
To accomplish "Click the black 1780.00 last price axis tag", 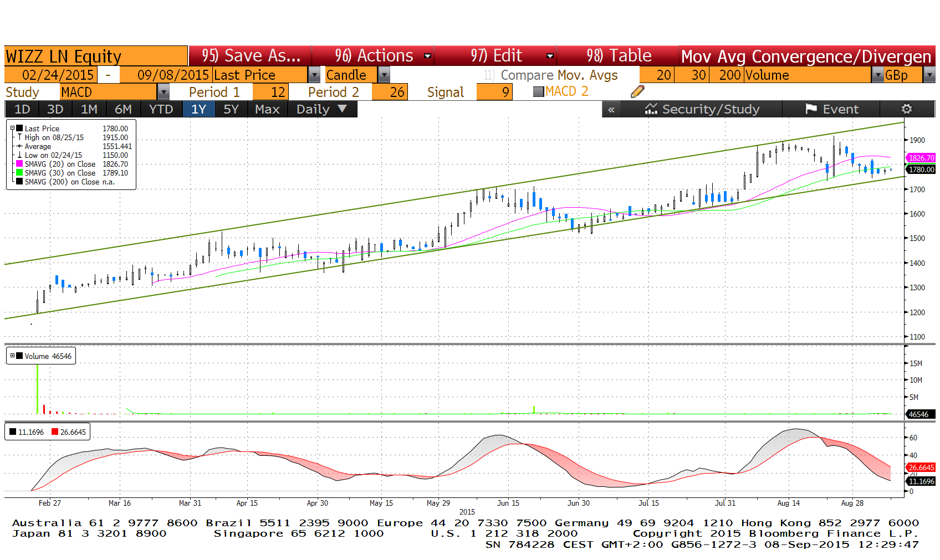I will 921,169.
